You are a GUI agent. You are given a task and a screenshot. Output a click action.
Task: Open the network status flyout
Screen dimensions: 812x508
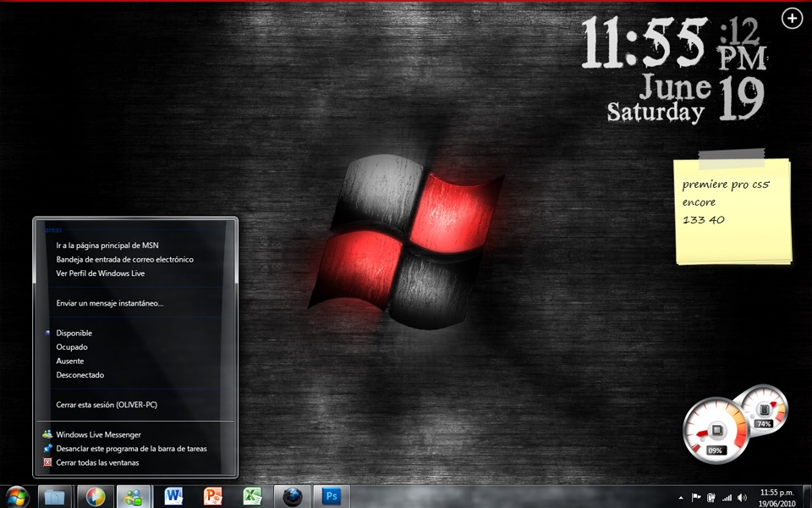pyautogui.click(x=726, y=497)
